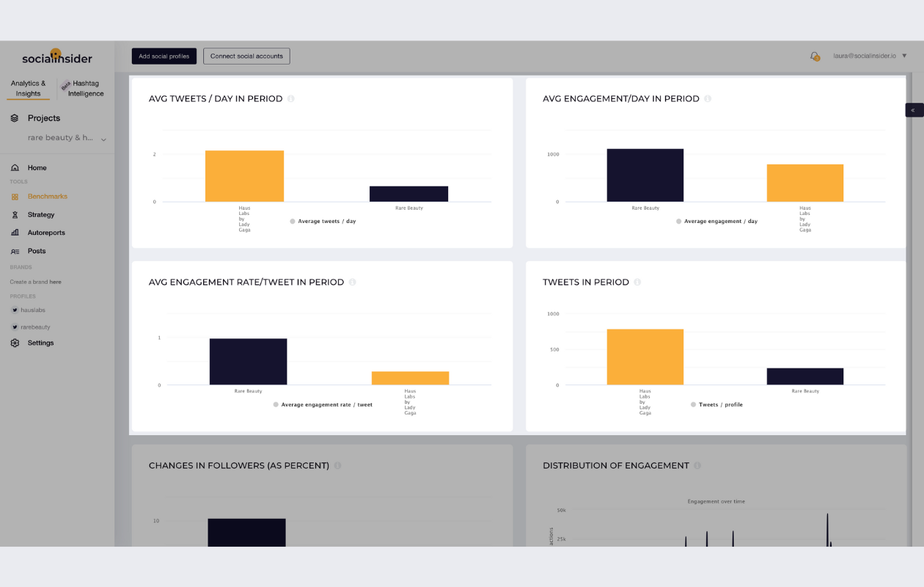The image size is (924, 587).
Task: Select the hauslabs Twitter profile
Action: point(32,310)
